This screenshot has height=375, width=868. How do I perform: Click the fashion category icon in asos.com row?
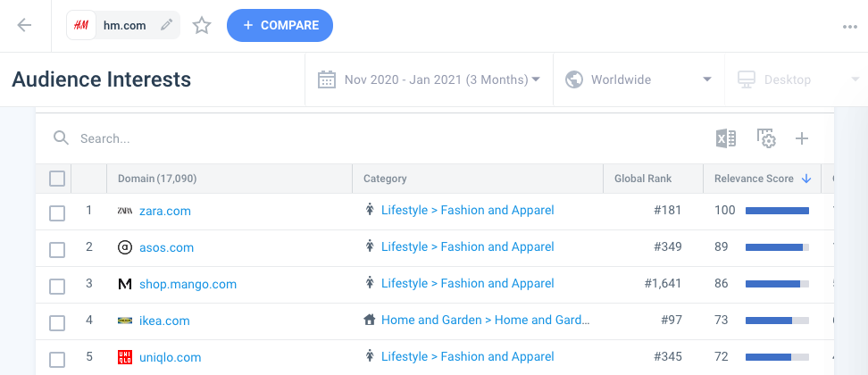pos(370,246)
